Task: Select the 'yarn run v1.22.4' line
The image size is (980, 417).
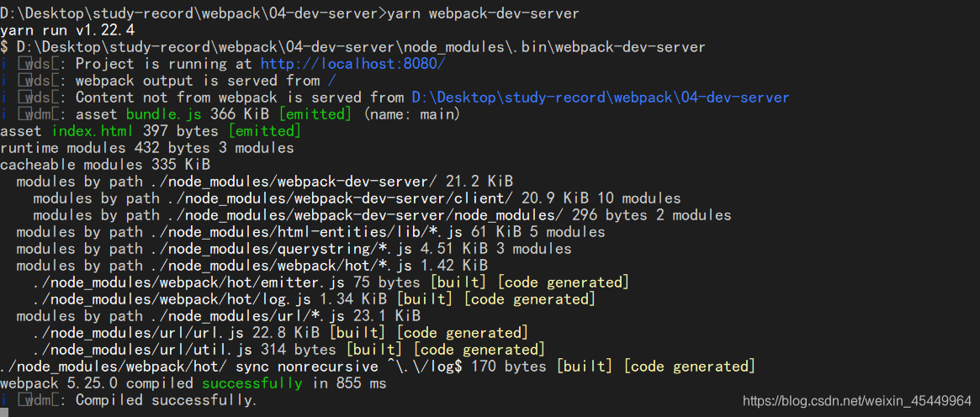Action: pyautogui.click(x=67, y=30)
